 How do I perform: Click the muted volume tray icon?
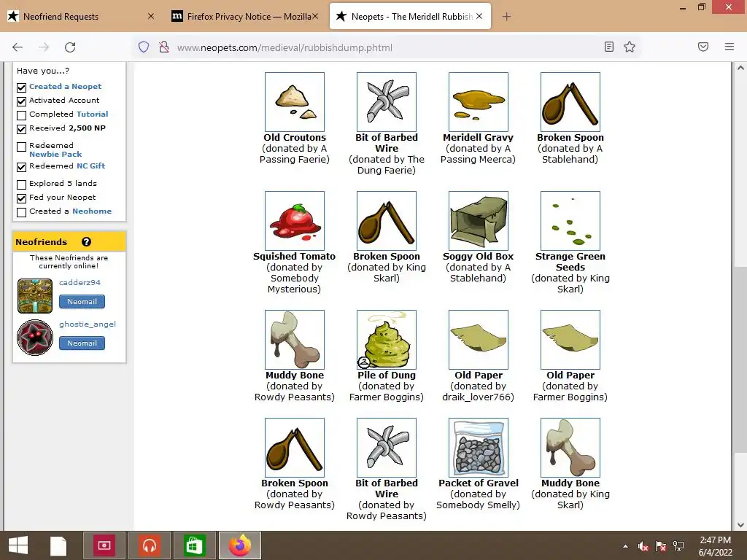tap(643, 546)
